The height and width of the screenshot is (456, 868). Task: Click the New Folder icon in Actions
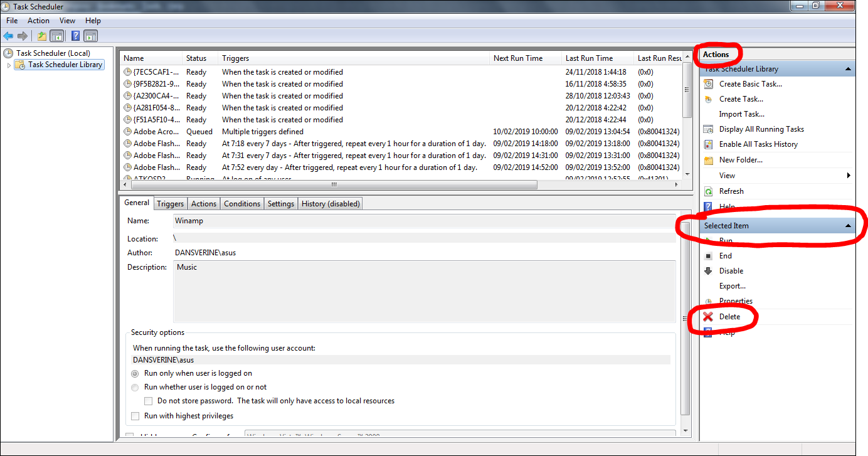[708, 160]
